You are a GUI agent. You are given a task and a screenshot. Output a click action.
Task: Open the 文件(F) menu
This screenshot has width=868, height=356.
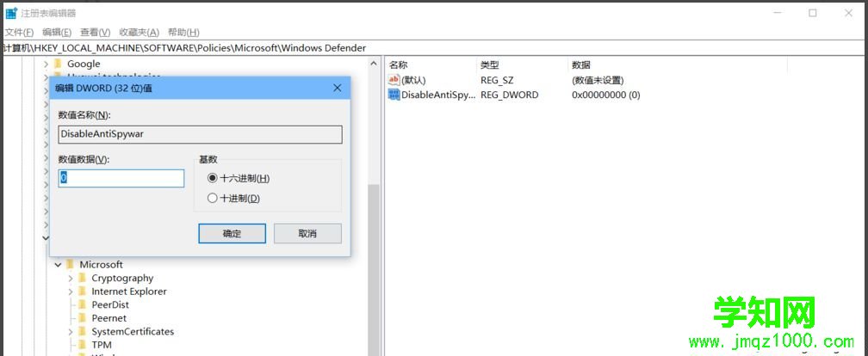coord(19,32)
